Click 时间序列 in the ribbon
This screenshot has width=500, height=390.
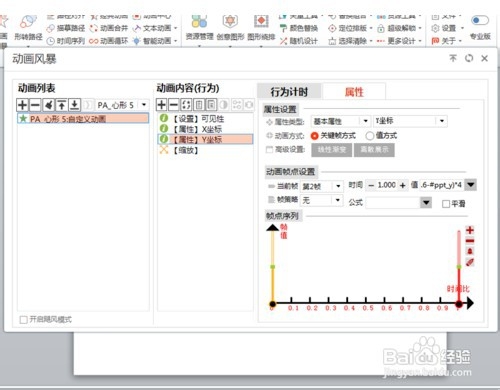66,41
